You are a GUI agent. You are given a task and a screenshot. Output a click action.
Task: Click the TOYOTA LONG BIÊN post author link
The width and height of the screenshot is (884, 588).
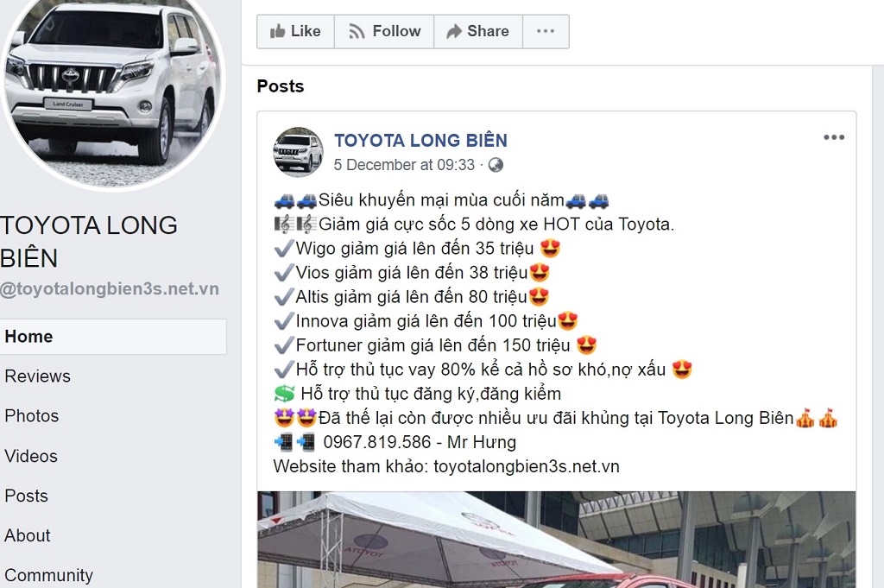(420, 141)
